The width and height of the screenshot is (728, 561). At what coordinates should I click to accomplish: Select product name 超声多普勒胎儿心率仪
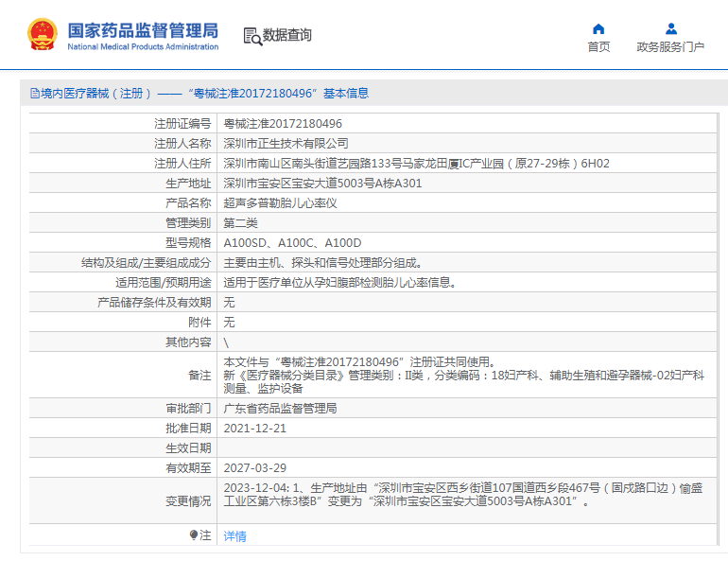click(x=281, y=203)
